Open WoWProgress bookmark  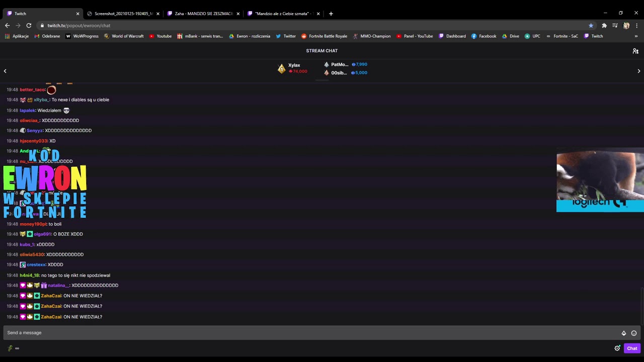coord(82,36)
